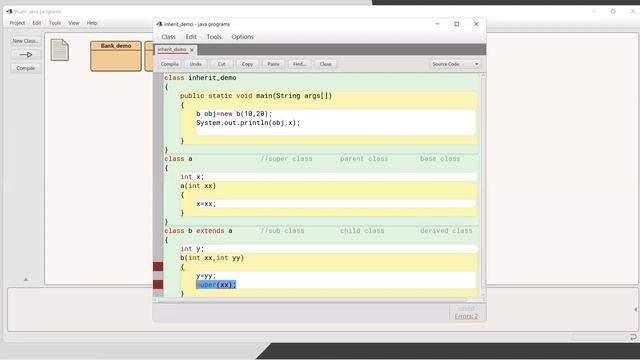Click the Find... toolbar button
The image size is (640, 360).
300,64
